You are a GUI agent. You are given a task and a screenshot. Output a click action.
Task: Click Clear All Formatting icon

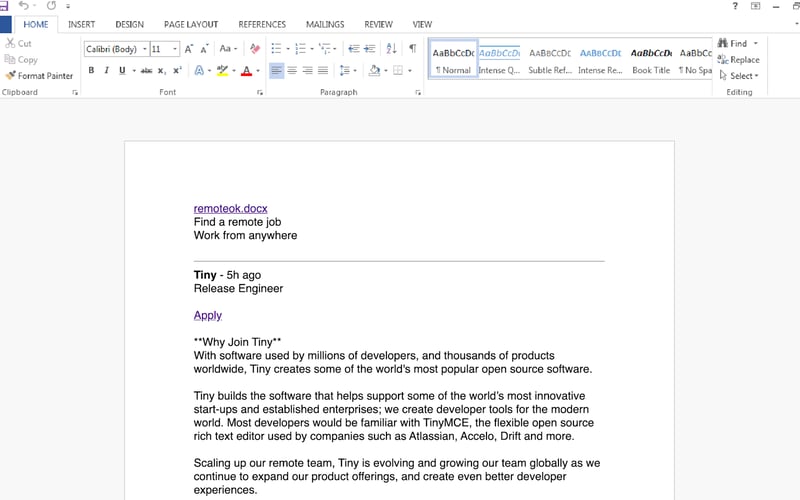pyautogui.click(x=255, y=49)
